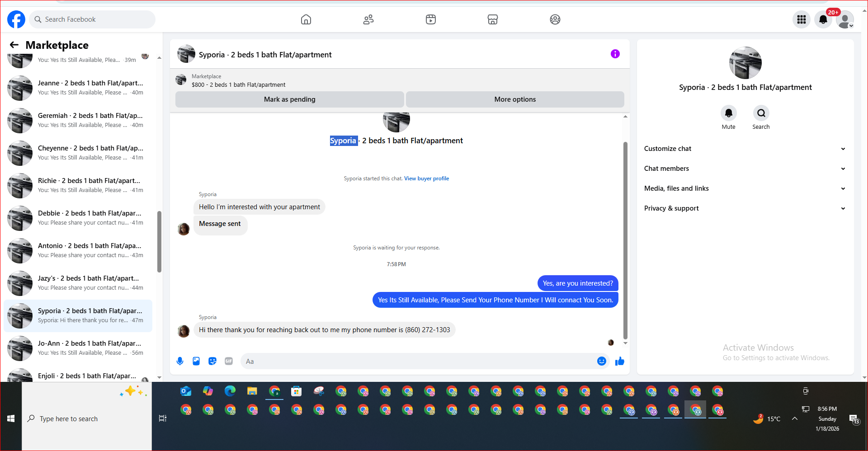
Task: Click Mark as pending button
Action: tap(289, 99)
